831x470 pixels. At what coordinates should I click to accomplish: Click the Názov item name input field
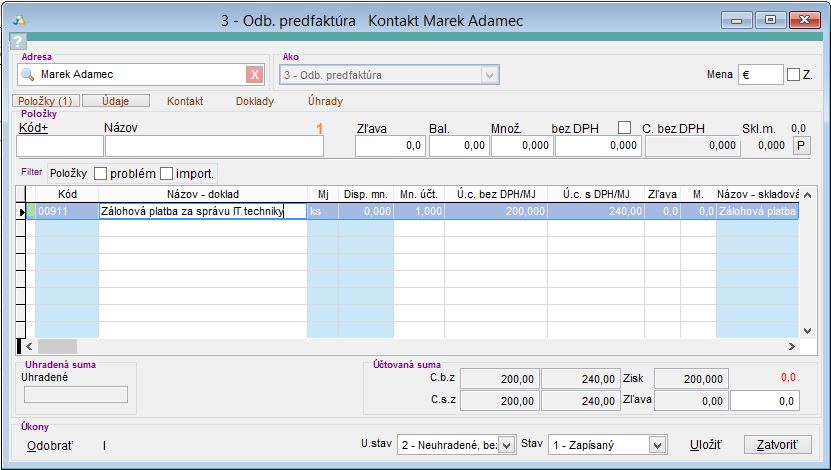pyautogui.click(x=214, y=146)
